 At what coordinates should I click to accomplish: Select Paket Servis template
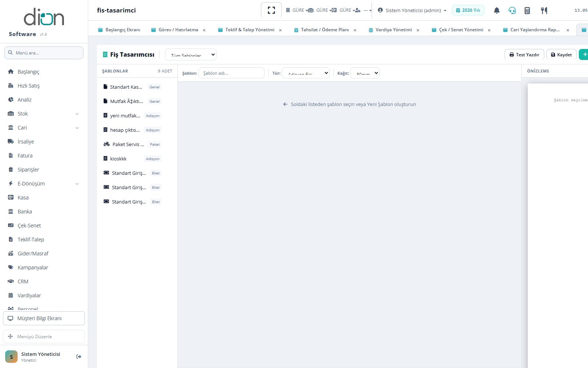(x=137, y=145)
